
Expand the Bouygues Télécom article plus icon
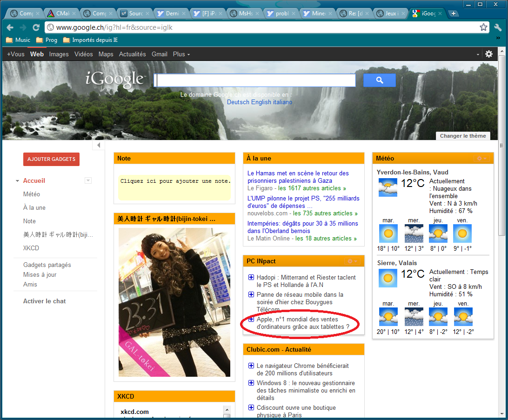point(251,294)
